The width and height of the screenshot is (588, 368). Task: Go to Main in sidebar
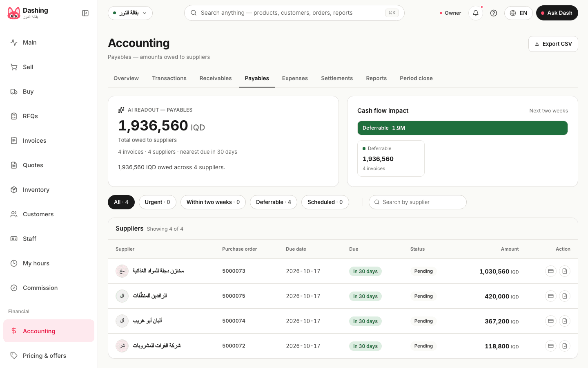49,43
